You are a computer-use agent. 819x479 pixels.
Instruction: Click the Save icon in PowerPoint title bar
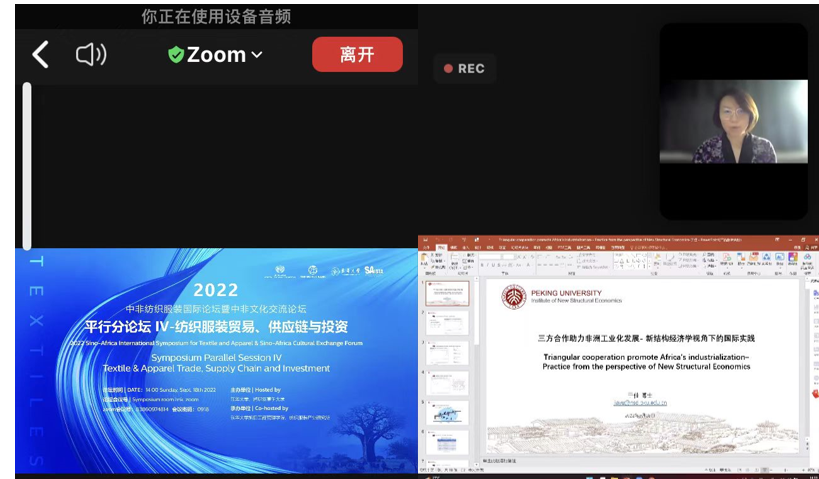425,239
